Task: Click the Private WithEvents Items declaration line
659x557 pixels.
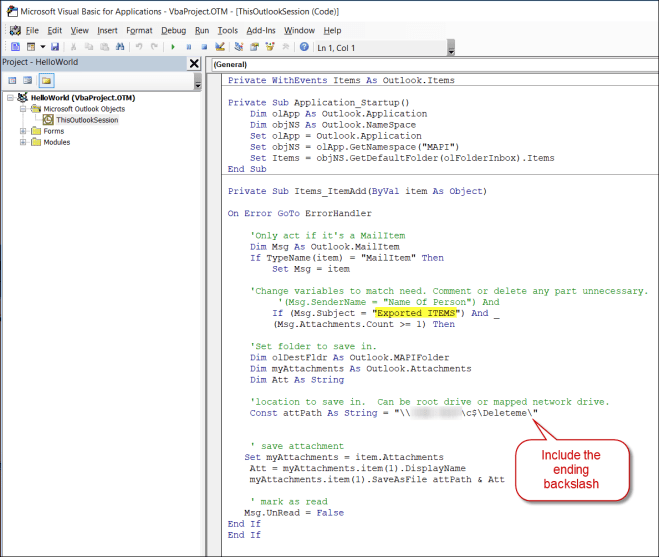Action: click(341, 80)
